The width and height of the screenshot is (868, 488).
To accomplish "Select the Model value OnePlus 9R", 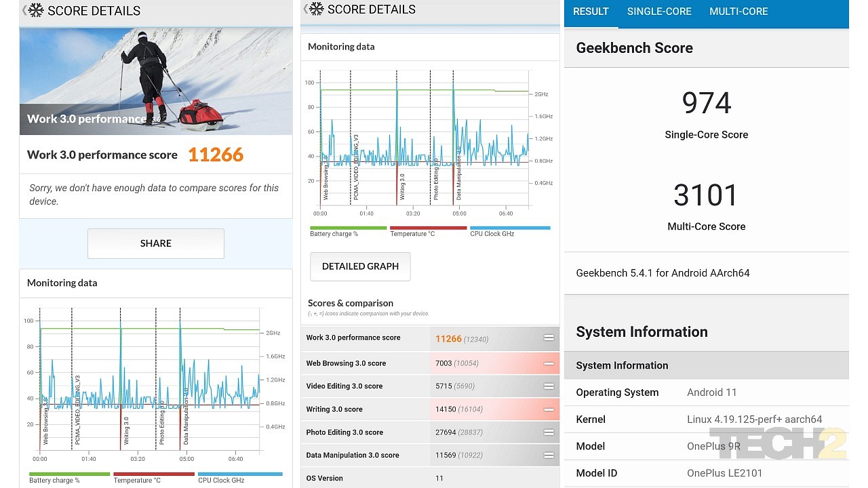I will pos(715,446).
